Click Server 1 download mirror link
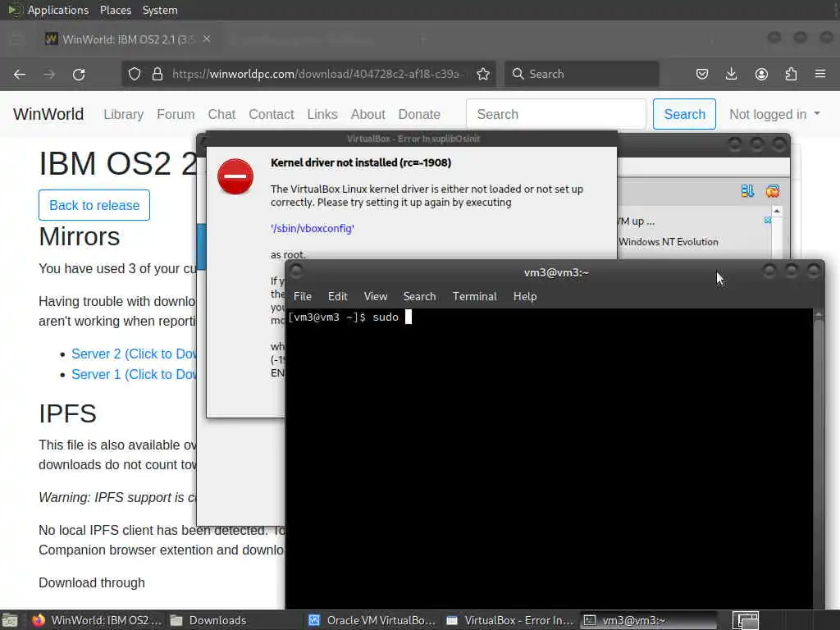 tap(134, 374)
